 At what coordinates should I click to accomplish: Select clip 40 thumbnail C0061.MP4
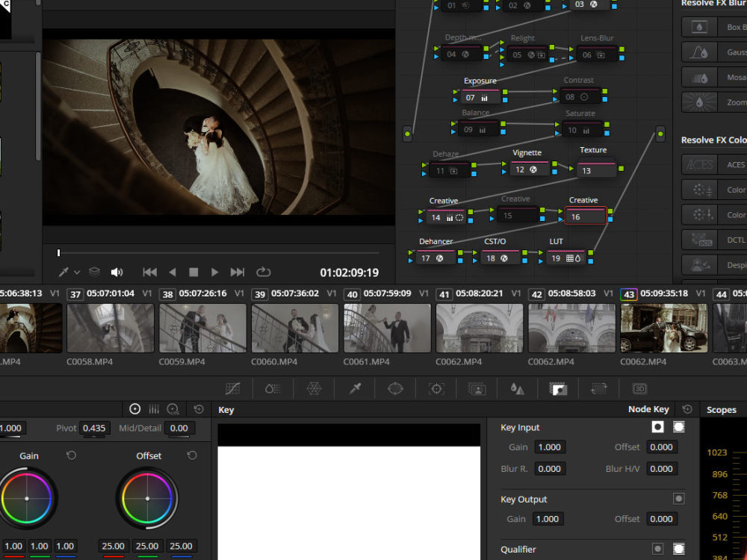tap(387, 329)
